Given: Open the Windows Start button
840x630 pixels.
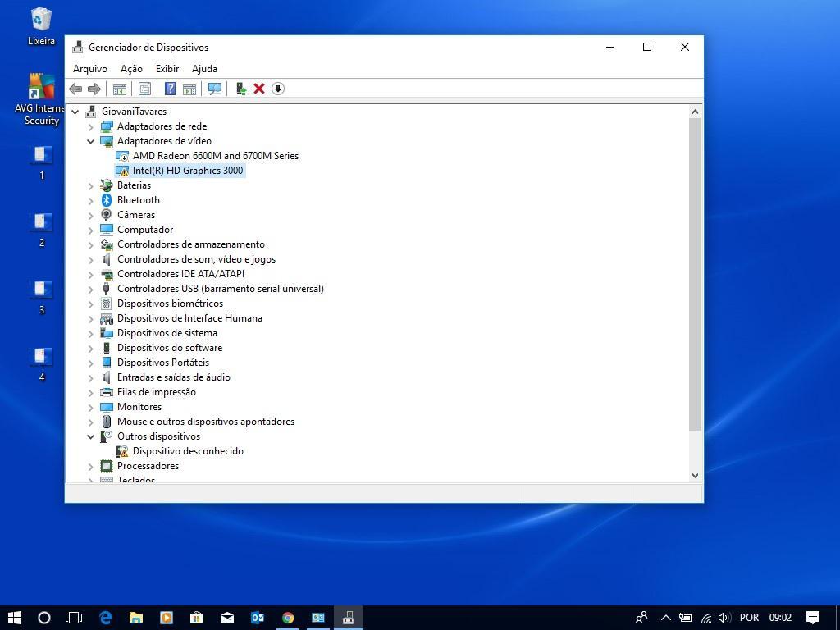Looking at the screenshot, I should 15,618.
